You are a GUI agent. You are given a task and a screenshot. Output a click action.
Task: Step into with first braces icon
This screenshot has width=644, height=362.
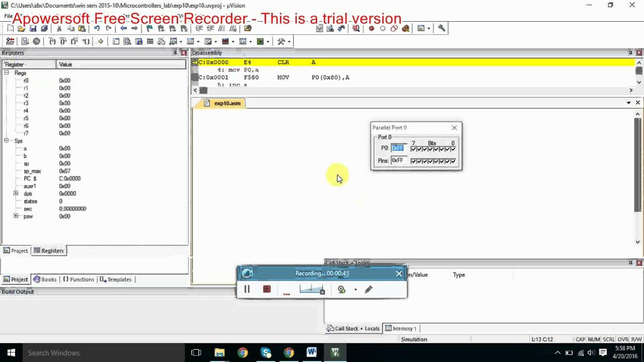click(x=52, y=41)
